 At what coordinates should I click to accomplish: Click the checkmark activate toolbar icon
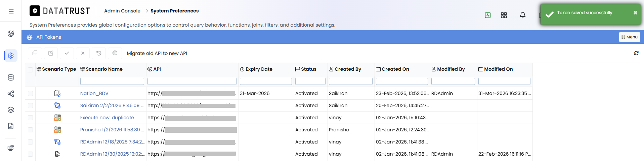[67, 53]
